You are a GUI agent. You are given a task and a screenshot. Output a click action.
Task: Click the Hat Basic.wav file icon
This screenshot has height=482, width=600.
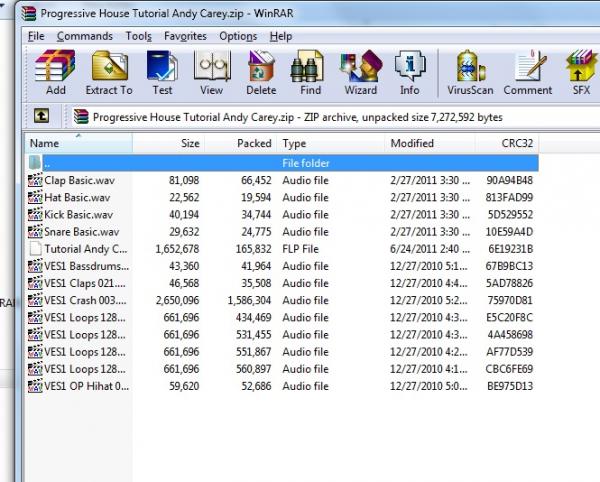pos(35,197)
